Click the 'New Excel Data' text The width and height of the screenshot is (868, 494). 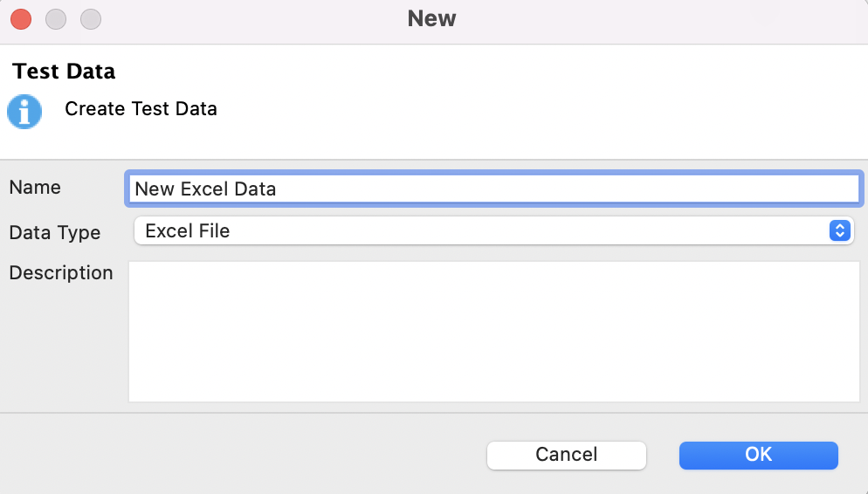coord(205,189)
